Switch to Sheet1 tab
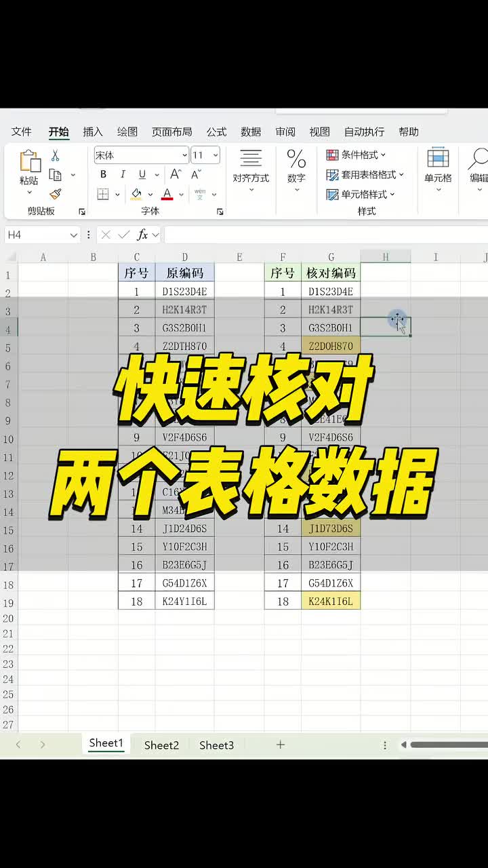 tap(106, 743)
